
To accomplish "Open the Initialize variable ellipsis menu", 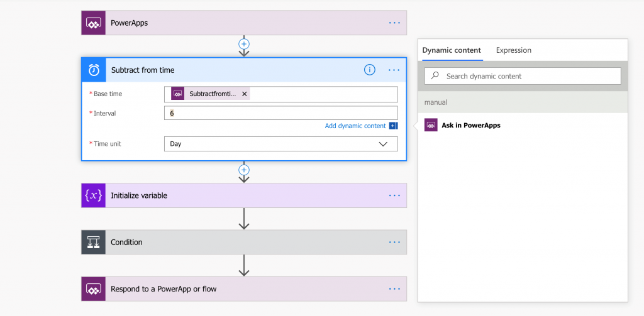I will 394,196.
